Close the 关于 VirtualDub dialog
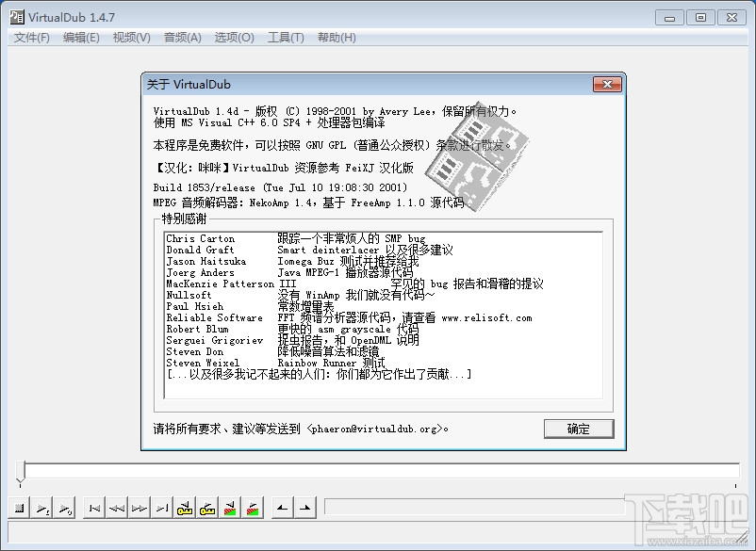Viewport: 756px width, 551px height. coord(607,84)
